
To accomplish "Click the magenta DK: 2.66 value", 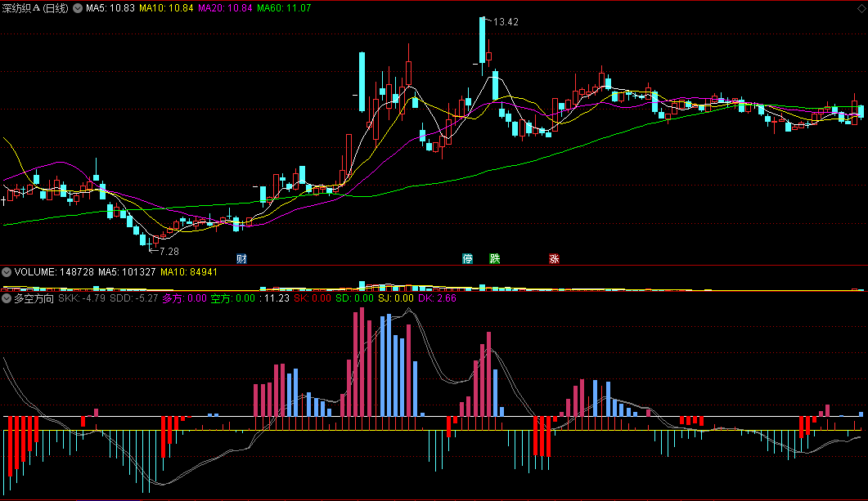I will tap(438, 298).
